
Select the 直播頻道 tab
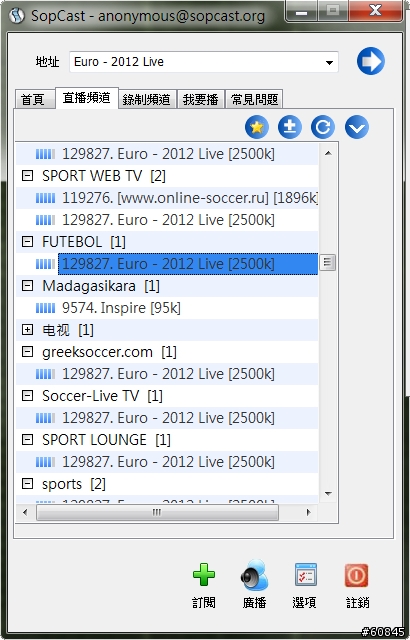click(x=86, y=98)
